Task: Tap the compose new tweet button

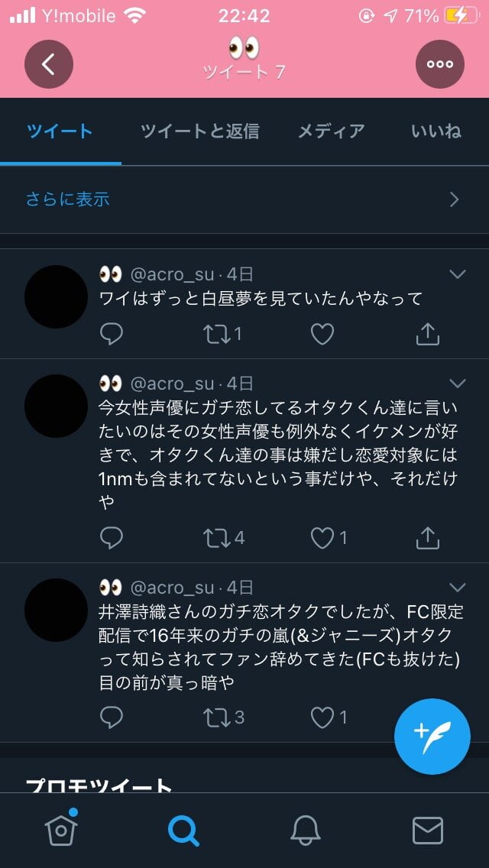Action: [432, 737]
